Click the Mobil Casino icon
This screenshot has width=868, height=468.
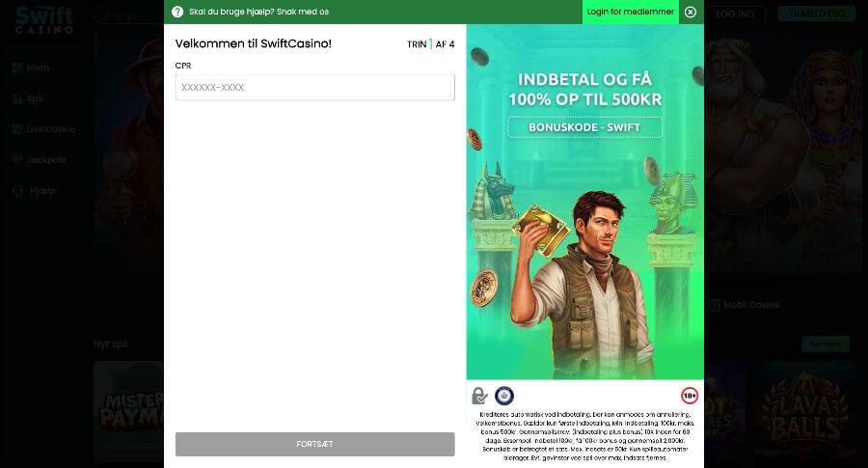point(715,305)
